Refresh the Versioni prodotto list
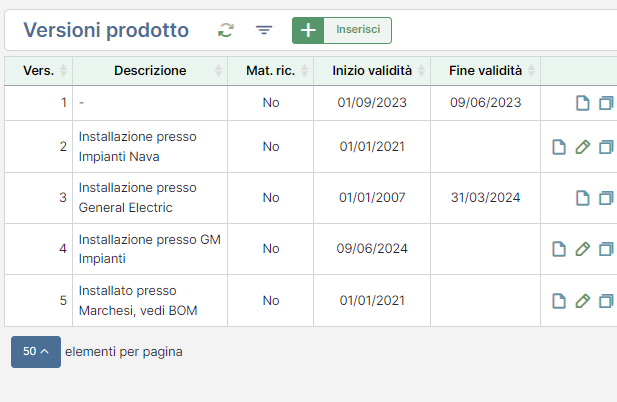Viewport: 617px width, 402px height. pos(226,30)
